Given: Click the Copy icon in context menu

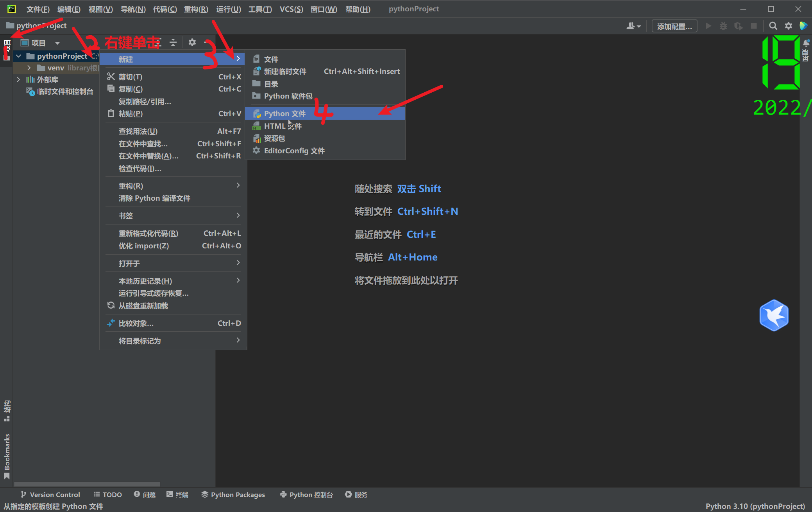Looking at the screenshot, I should click(111, 89).
